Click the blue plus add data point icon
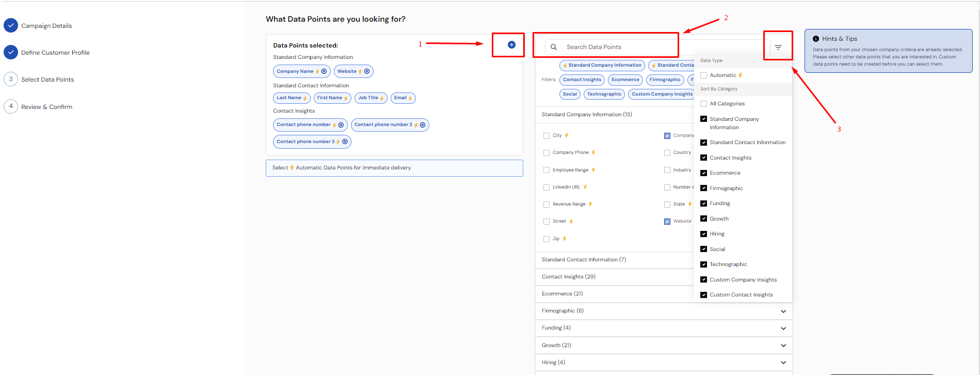The height and width of the screenshot is (375, 980). point(511,45)
